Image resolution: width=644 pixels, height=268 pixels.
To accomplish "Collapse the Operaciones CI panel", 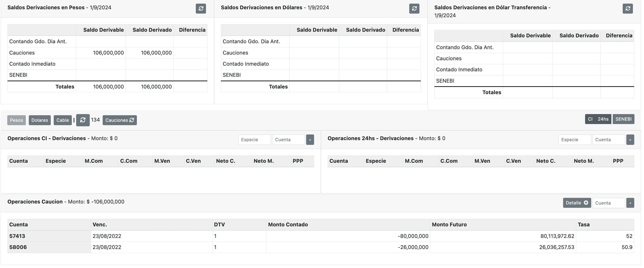I will (310, 140).
